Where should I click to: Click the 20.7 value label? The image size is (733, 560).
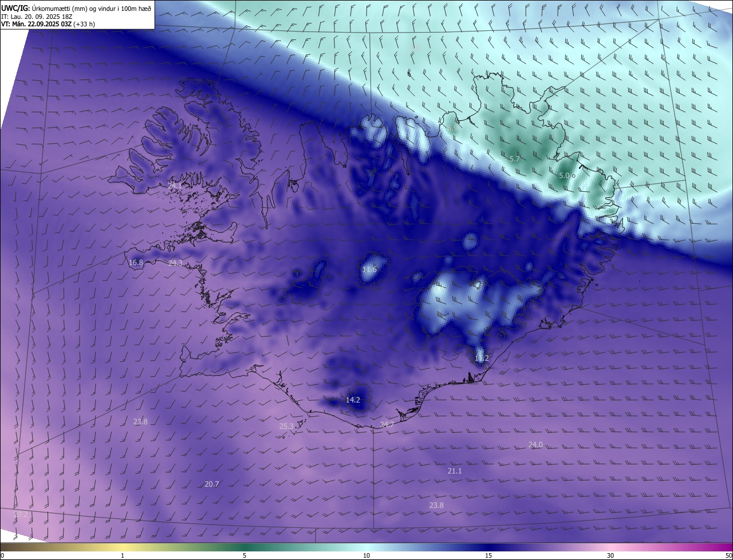[212, 484]
